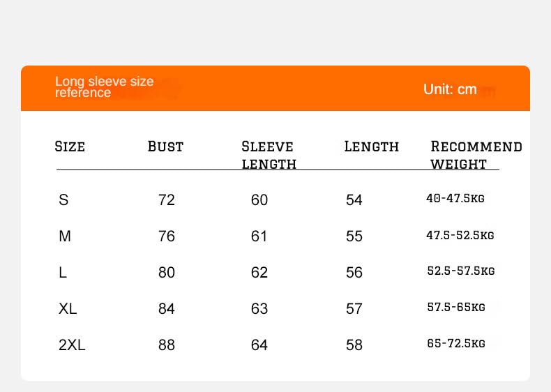Select the sleeve length value 64
Viewport: 551px width, 392px height.
(x=259, y=345)
